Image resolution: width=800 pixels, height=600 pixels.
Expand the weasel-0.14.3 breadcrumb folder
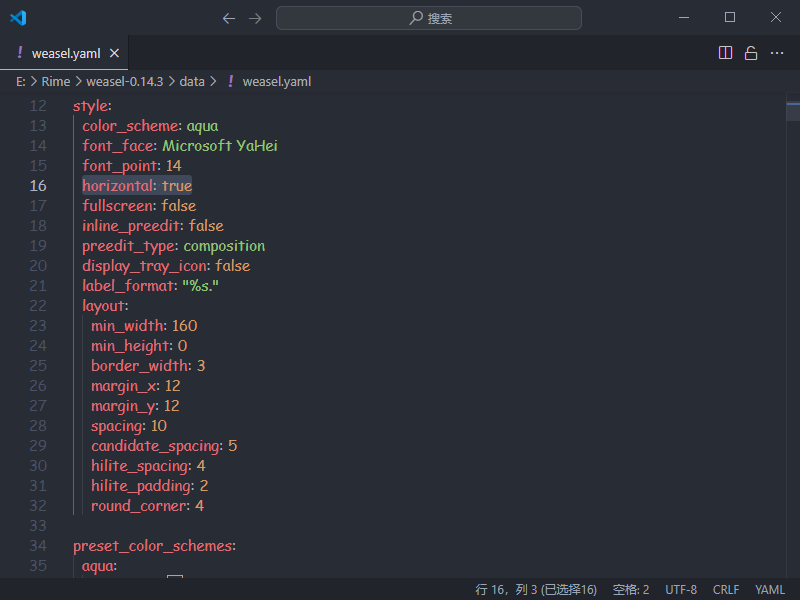(124, 81)
